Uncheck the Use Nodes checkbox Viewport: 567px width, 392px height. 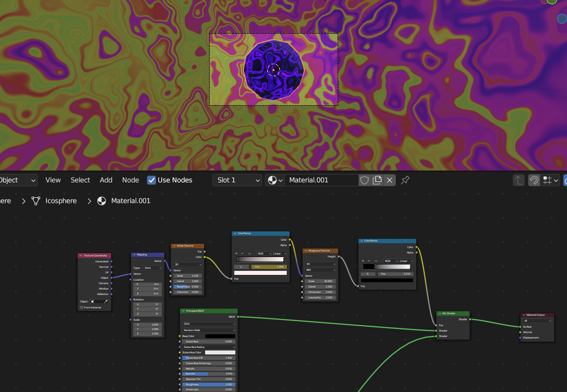click(x=152, y=180)
